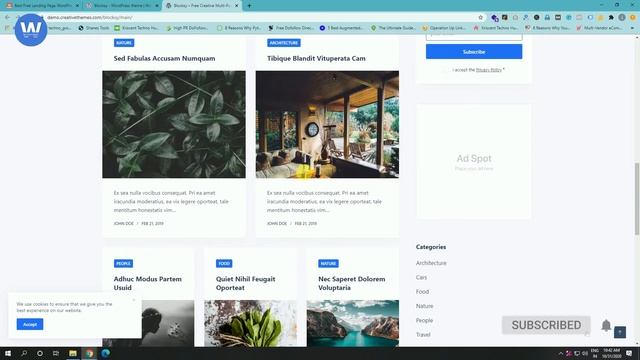640x360 pixels.
Task: Switch to the second Blocksy WordPress theme tab
Action: point(122,6)
